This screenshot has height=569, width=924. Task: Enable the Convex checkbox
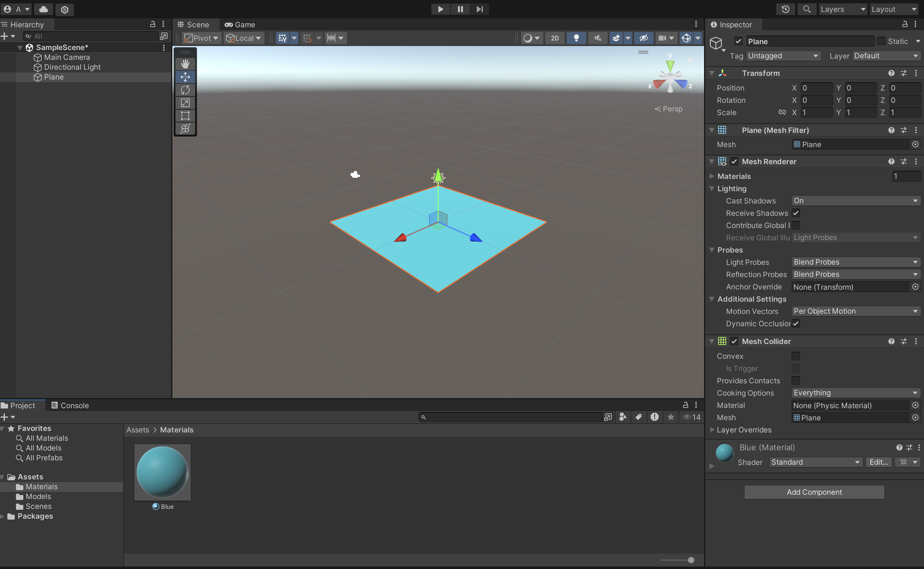[796, 356]
